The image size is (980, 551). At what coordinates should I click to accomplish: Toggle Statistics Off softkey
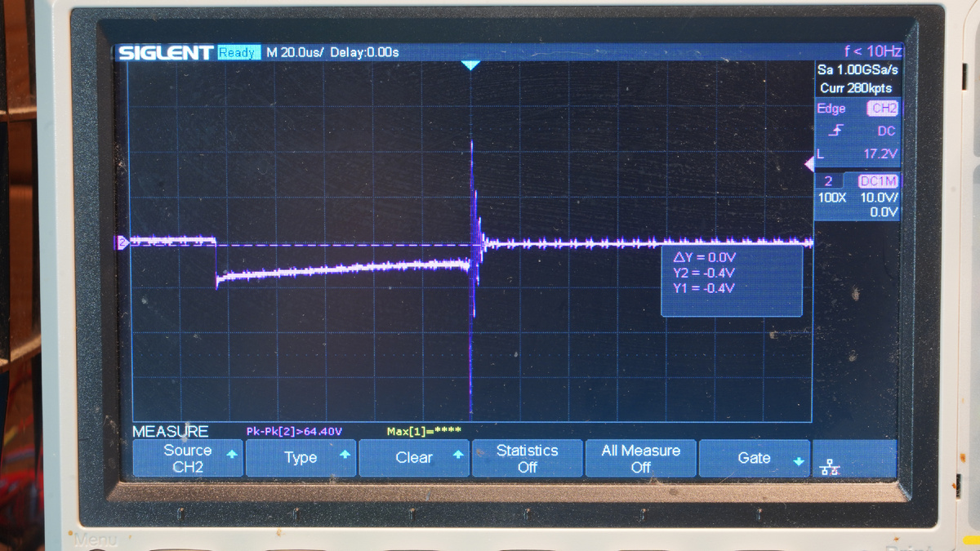coord(528,458)
